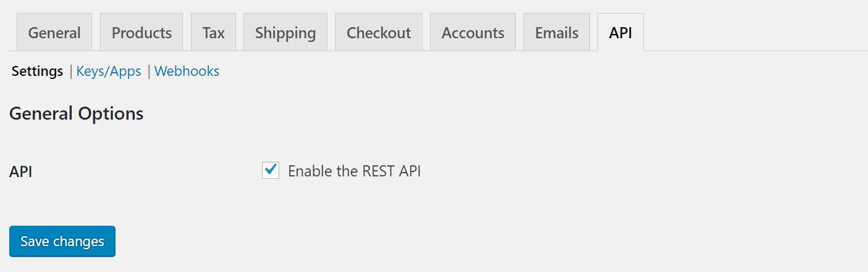This screenshot has height=272, width=868.
Task: Select the Tax tab
Action: point(213,33)
